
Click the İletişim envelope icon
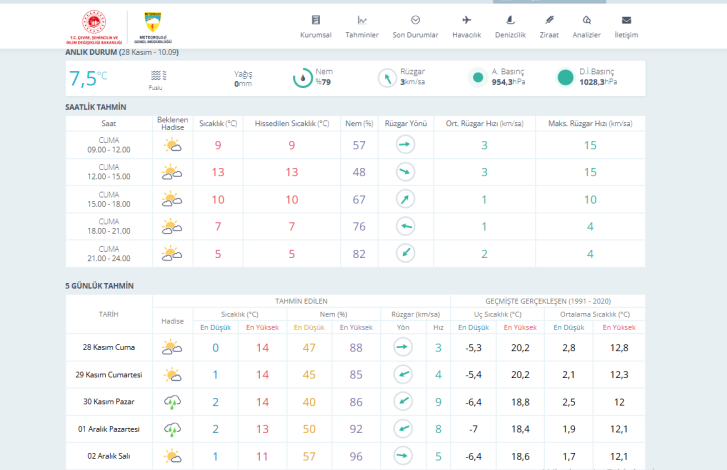(626, 20)
